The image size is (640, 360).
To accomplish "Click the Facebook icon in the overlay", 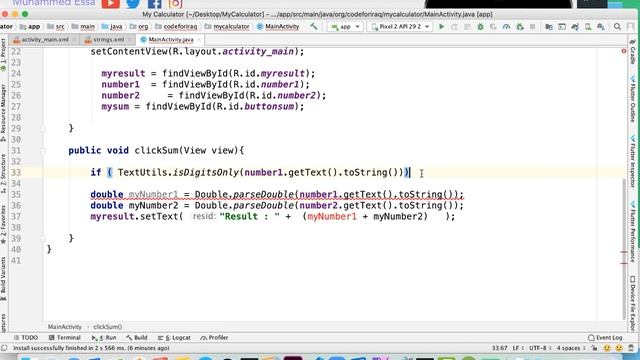I will tap(154, 4).
